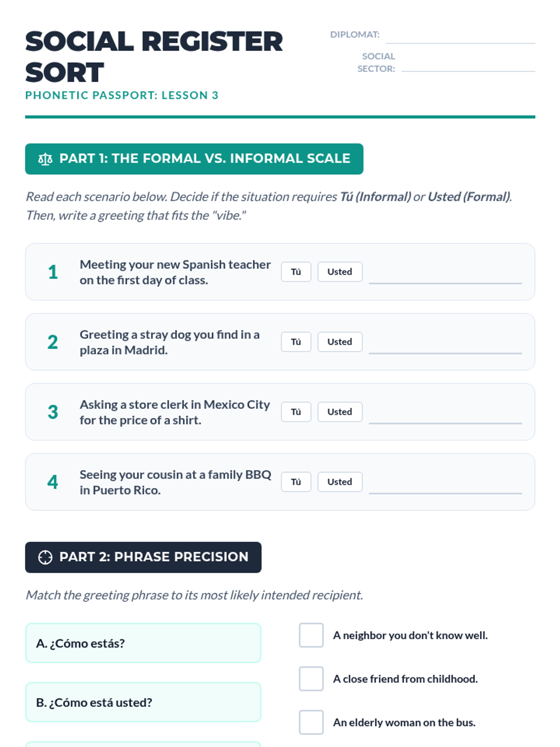
Task: Select phrase card B ¿Cómo está usted?
Action: 143,702
